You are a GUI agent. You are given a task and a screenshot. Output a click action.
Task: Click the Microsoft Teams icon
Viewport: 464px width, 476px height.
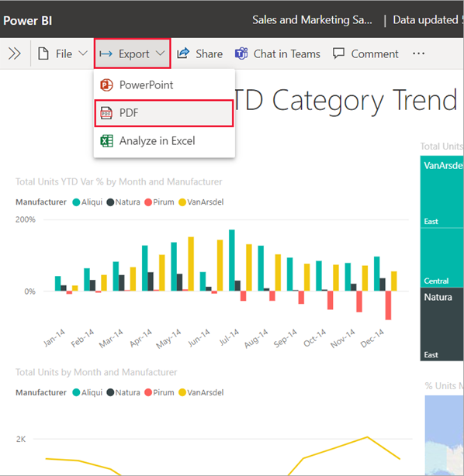241,53
